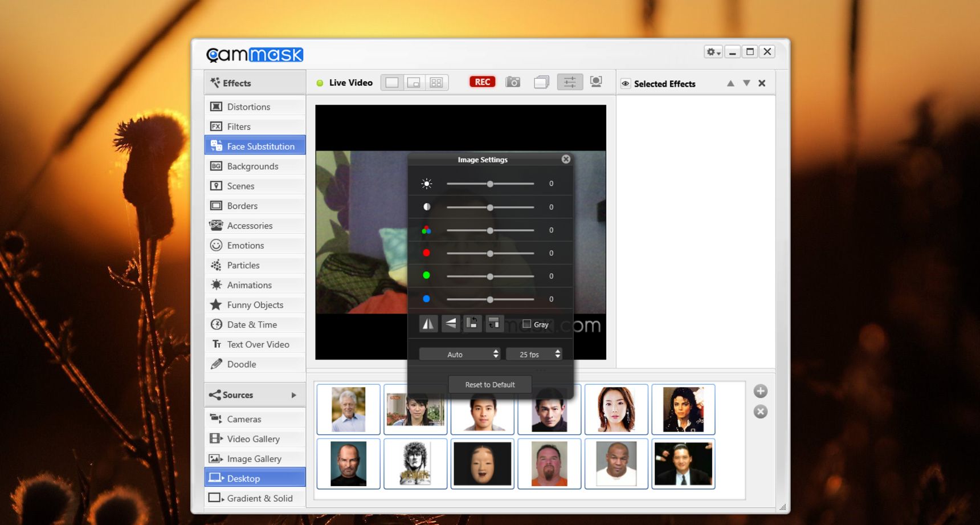Click the red channel slider handle
Image resolution: width=980 pixels, height=525 pixels.
(490, 253)
